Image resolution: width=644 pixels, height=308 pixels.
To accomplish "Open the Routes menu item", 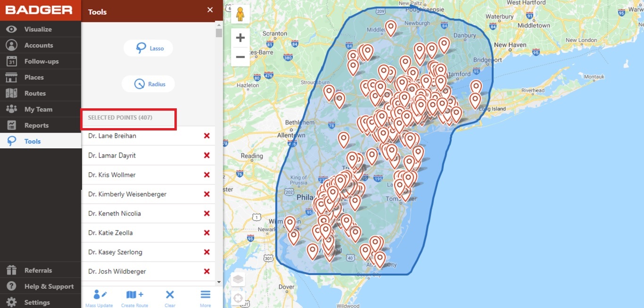I will point(41,93).
